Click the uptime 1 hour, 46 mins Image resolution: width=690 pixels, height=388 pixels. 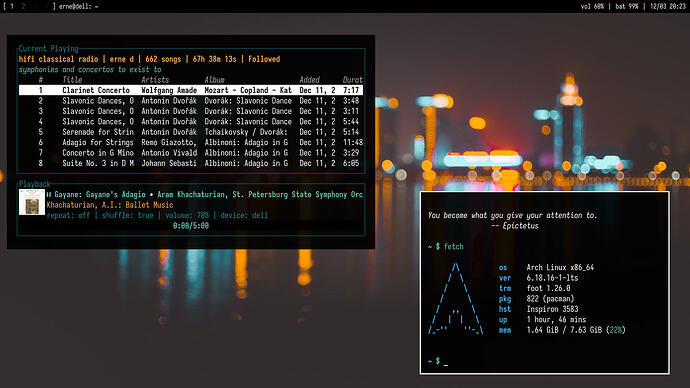(x=556, y=319)
